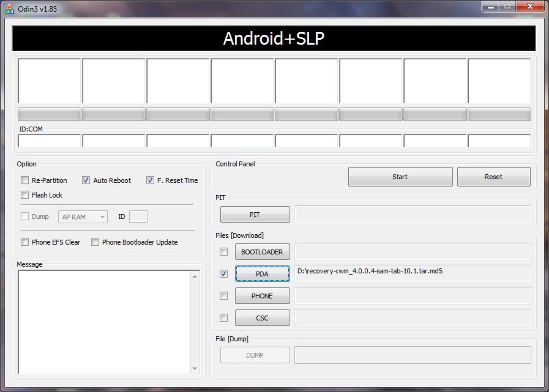This screenshot has height=392, width=549.
Task: Click the CSC file button
Action: (262, 318)
